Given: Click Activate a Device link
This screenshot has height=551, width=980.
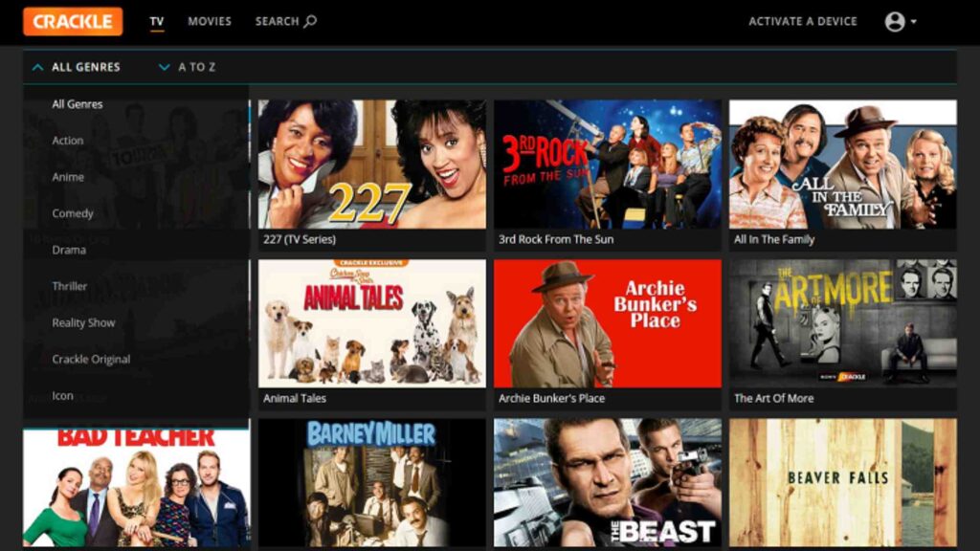Looking at the screenshot, I should point(803,21).
